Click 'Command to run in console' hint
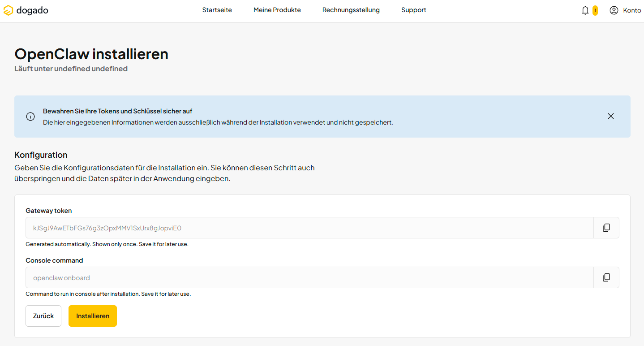This screenshot has width=644, height=346. coord(108,294)
